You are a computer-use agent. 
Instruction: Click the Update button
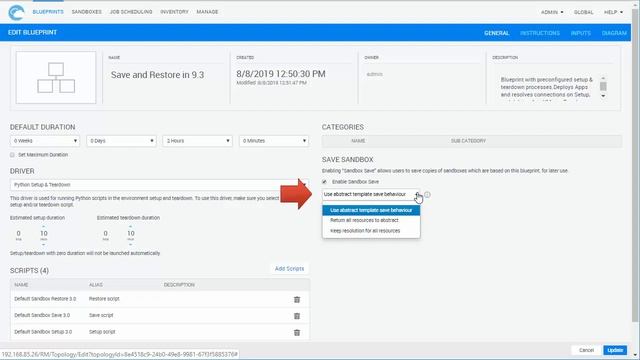[615, 350]
